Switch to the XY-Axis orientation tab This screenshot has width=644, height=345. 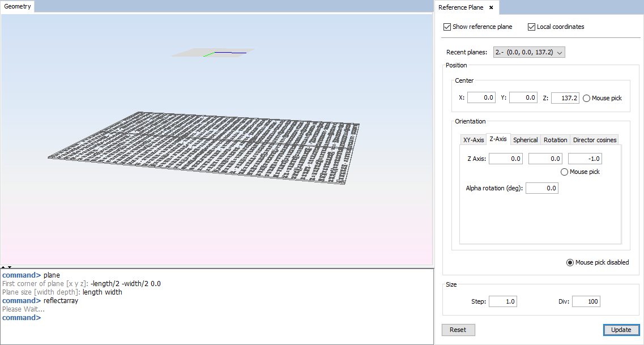(x=474, y=140)
